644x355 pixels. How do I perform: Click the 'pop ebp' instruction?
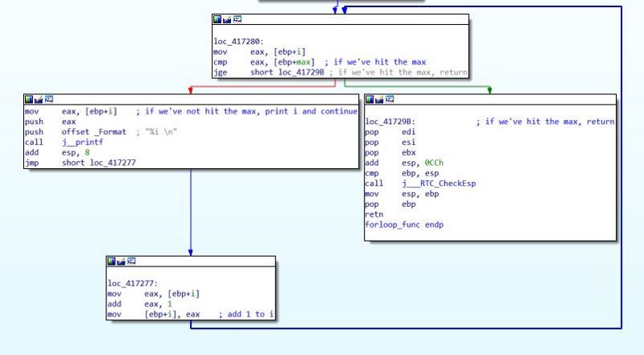[390, 204]
